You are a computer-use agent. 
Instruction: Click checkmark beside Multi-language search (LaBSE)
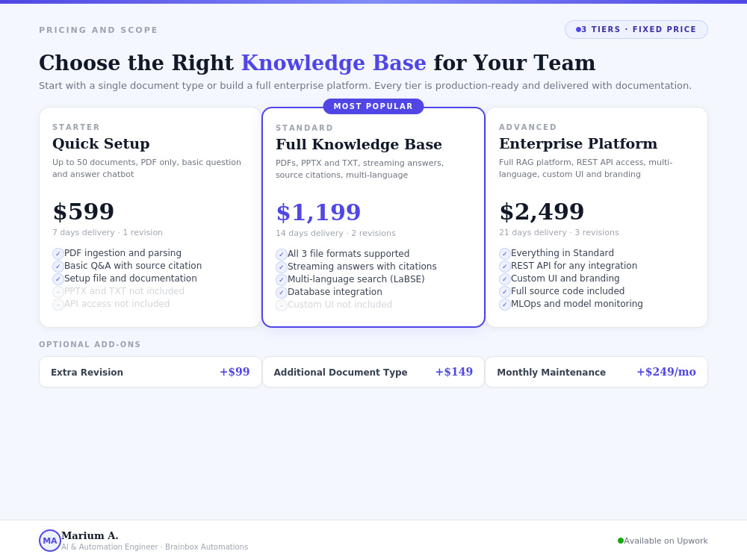click(282, 279)
